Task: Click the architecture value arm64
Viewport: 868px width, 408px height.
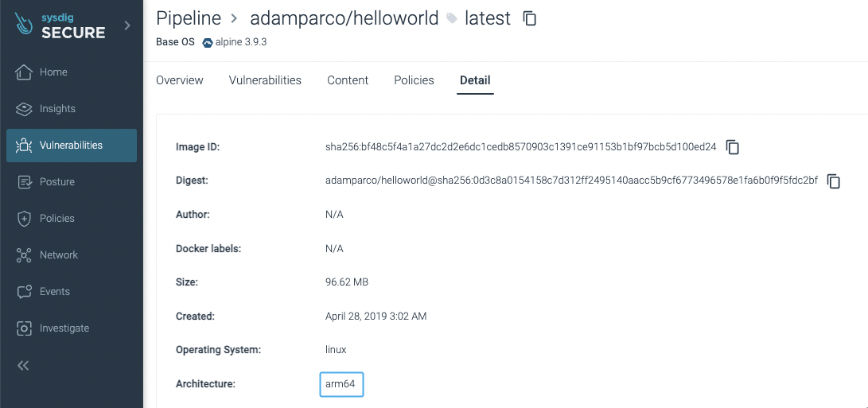Action: (x=341, y=384)
